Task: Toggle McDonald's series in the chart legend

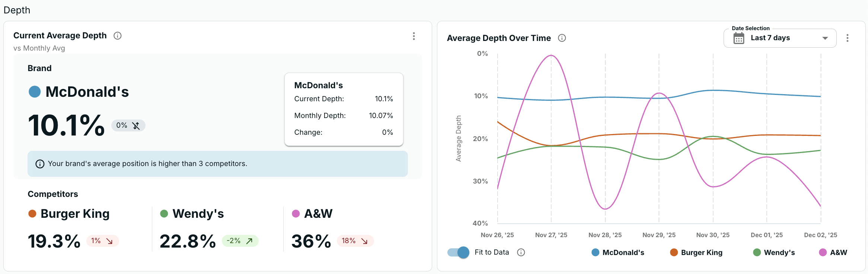Action: coord(618,252)
